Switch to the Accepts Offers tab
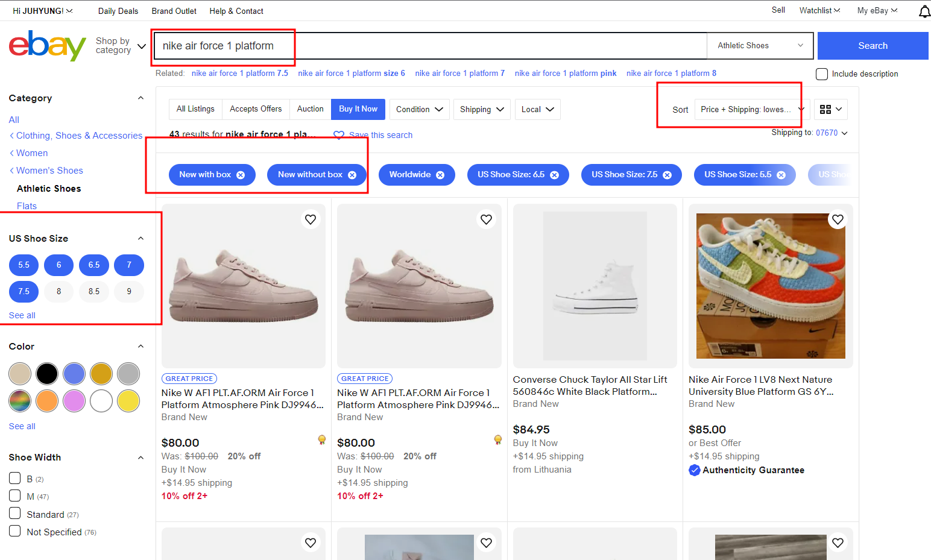Image resolution: width=931 pixels, height=560 pixels. click(256, 109)
